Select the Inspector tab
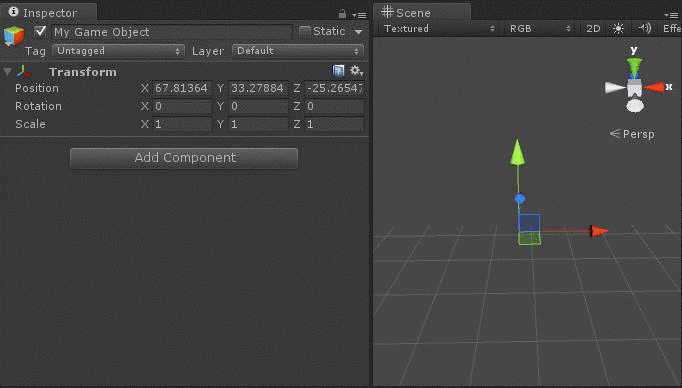 [49, 13]
